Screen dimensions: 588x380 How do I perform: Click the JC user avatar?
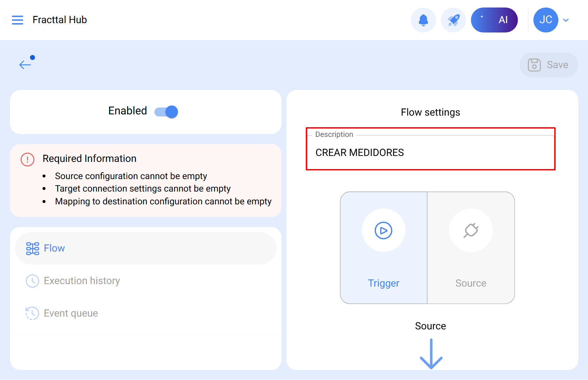tap(545, 20)
